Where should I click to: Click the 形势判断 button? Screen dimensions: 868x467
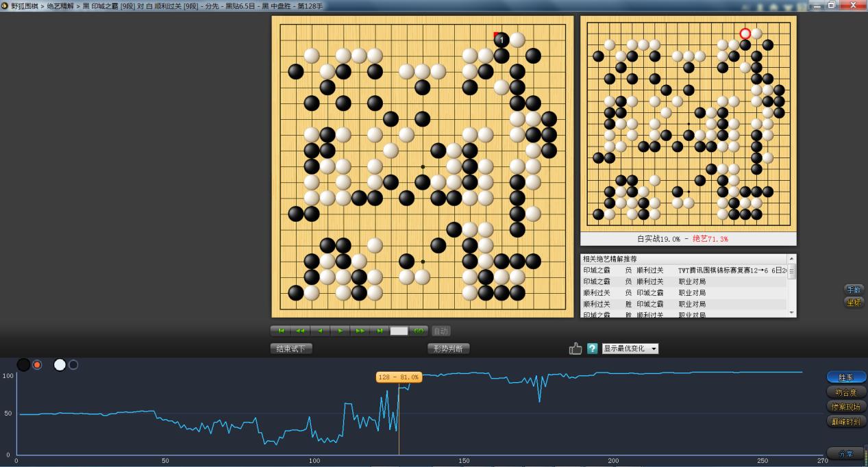449,349
